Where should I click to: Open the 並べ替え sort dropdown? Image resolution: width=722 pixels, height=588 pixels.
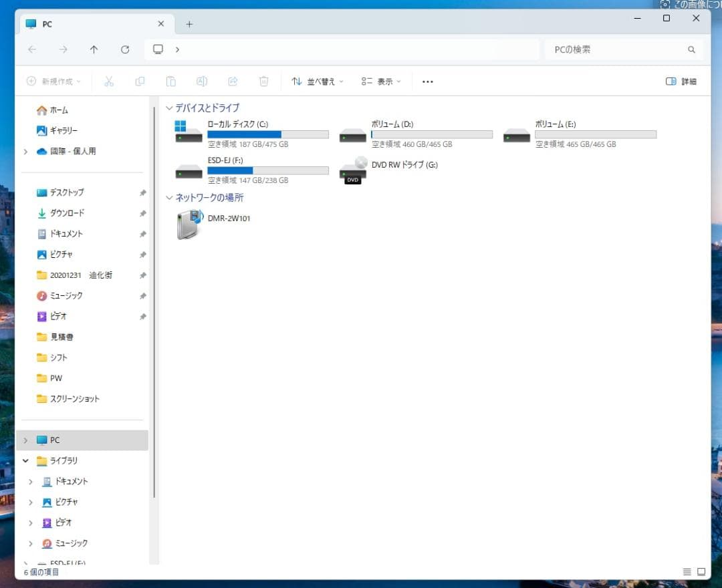pyautogui.click(x=316, y=81)
